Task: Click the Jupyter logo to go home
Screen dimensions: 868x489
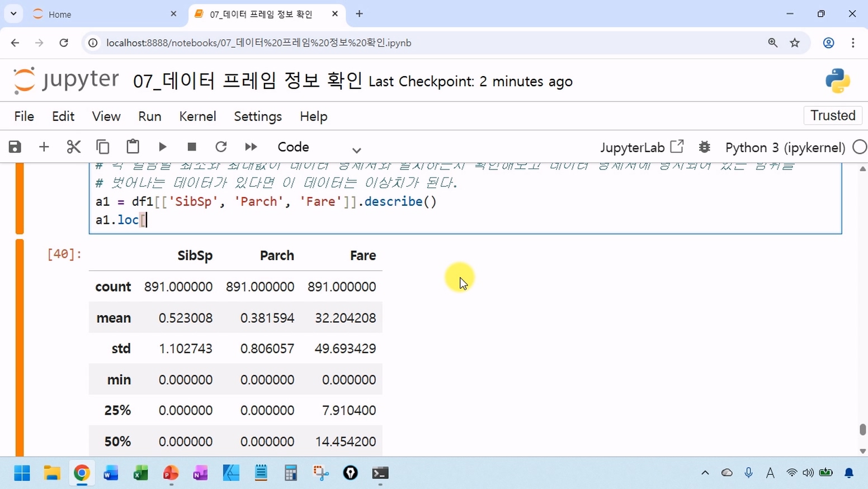Action: tap(66, 81)
